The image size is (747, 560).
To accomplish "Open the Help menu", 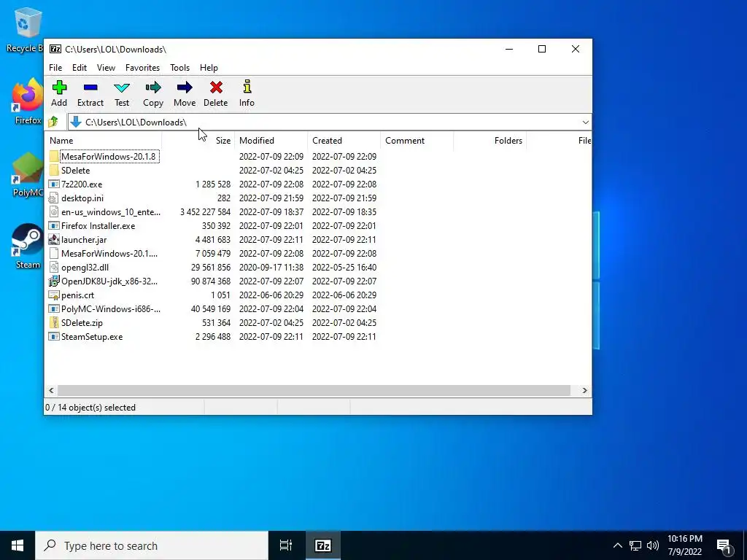I will point(209,68).
